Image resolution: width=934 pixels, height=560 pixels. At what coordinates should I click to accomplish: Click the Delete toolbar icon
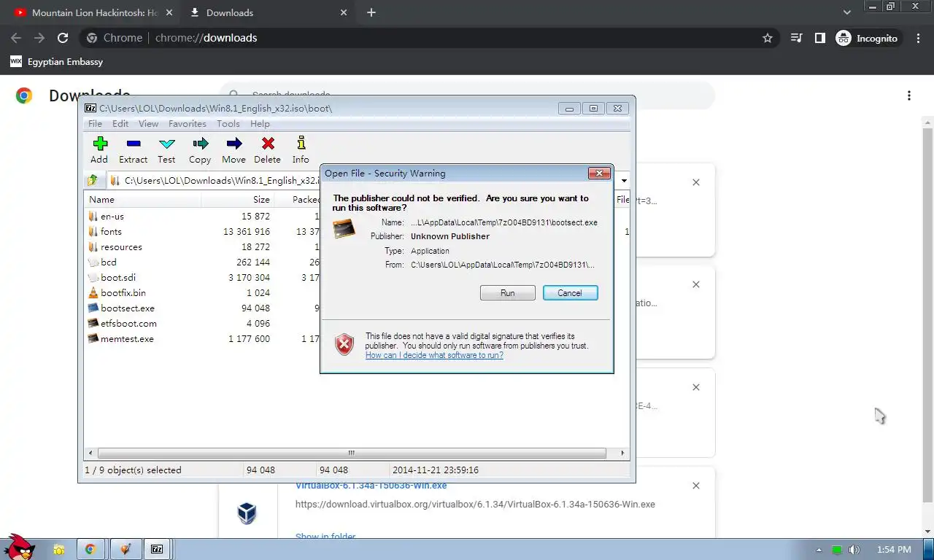[x=267, y=149]
